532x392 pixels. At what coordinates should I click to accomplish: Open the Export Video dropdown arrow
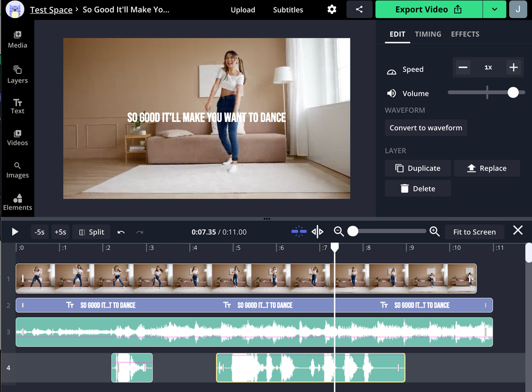point(494,10)
